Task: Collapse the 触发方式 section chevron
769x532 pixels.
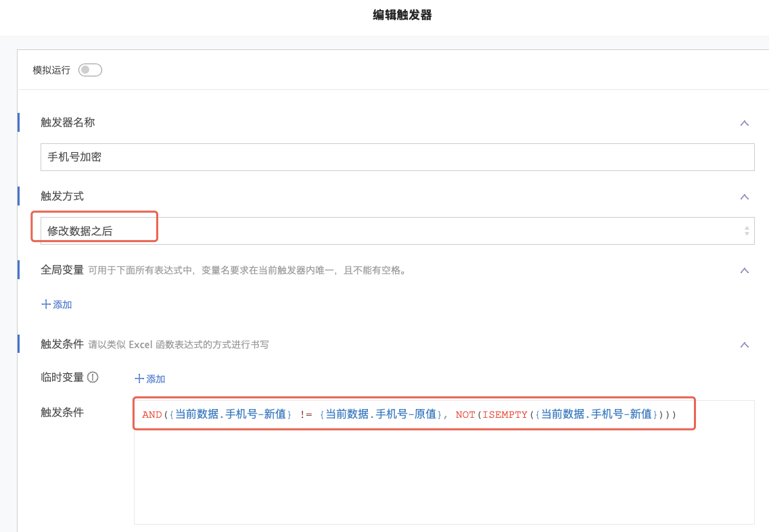Action: pyautogui.click(x=744, y=197)
